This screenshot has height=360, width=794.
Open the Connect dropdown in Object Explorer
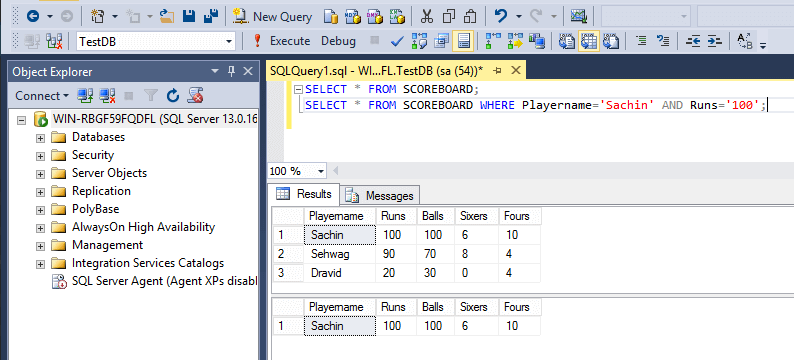tap(43, 96)
